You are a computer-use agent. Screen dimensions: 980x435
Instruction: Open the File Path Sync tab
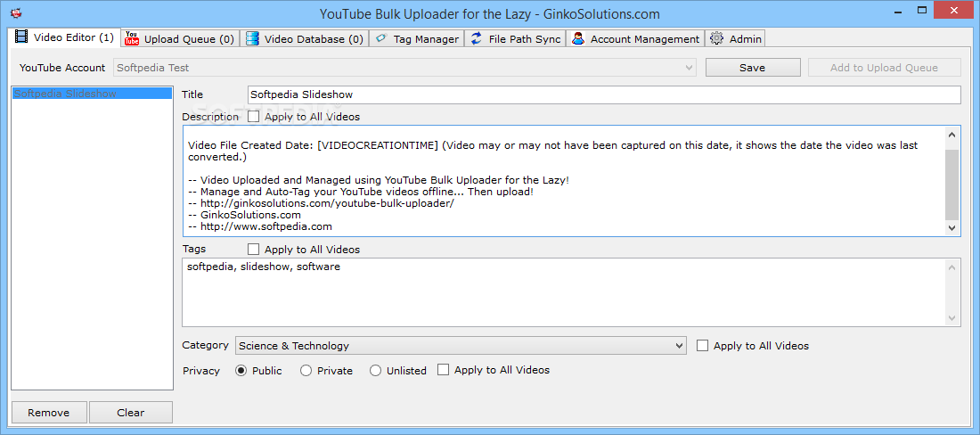point(516,38)
